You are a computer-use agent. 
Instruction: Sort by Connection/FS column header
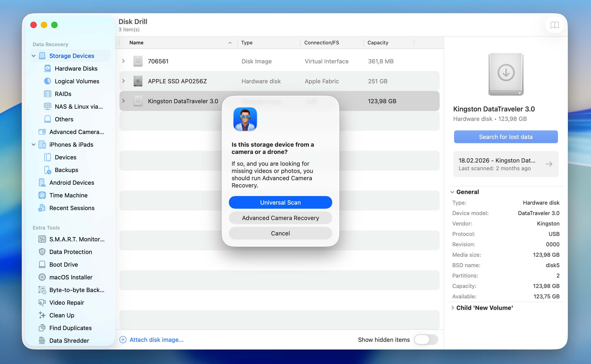(332, 43)
